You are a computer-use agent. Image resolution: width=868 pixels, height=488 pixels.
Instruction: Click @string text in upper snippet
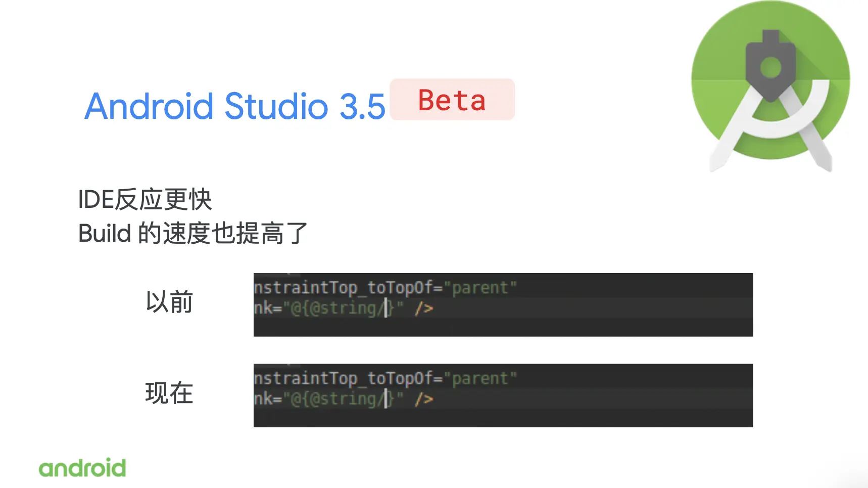click(x=343, y=308)
